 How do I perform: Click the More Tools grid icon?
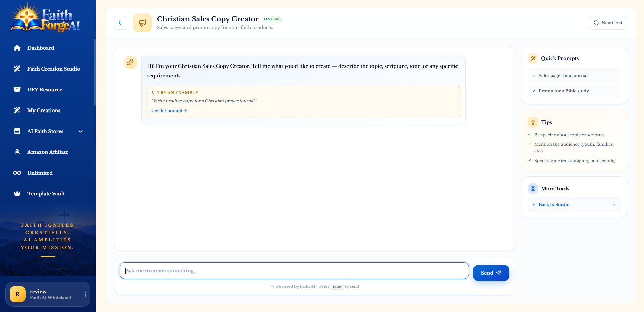point(533,189)
